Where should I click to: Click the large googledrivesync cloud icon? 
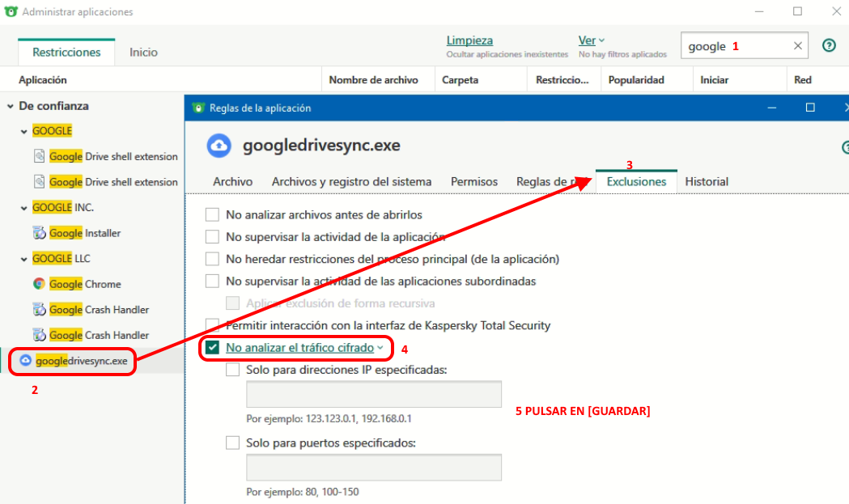(219, 145)
